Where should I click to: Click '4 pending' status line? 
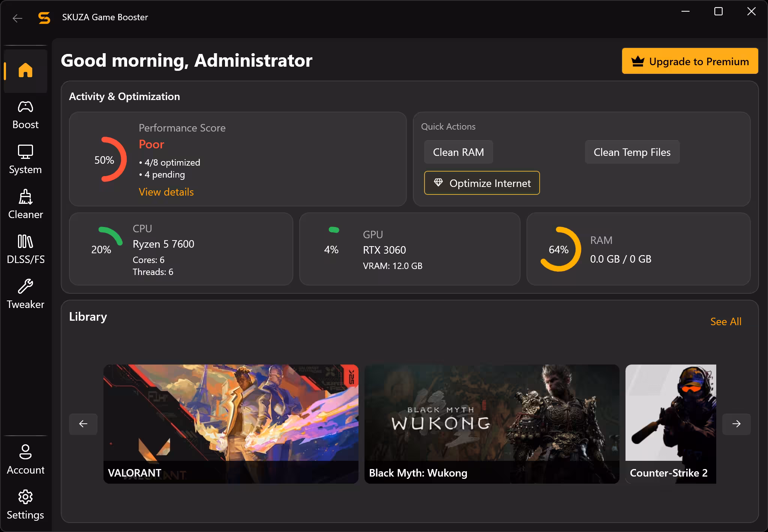click(162, 175)
